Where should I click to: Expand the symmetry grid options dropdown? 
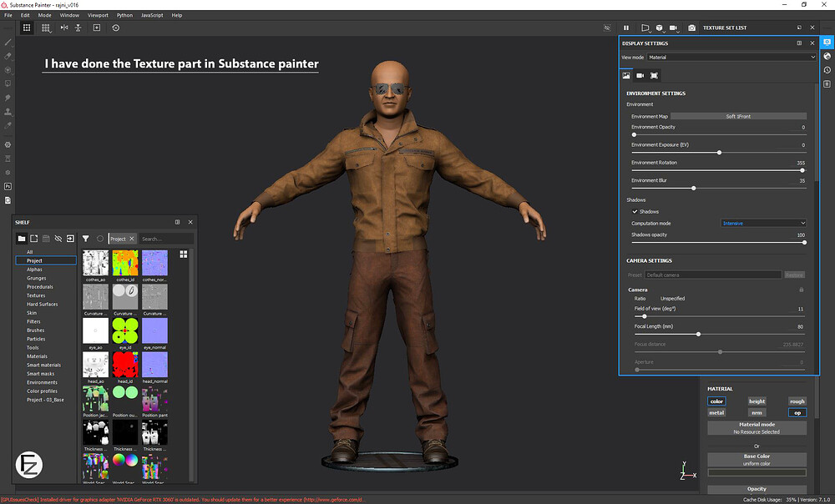point(46,28)
